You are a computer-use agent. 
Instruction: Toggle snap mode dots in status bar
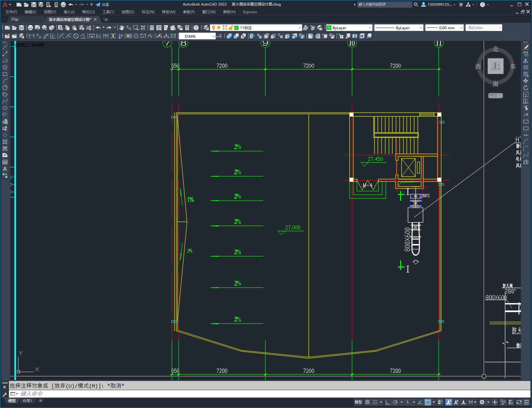[375, 402]
